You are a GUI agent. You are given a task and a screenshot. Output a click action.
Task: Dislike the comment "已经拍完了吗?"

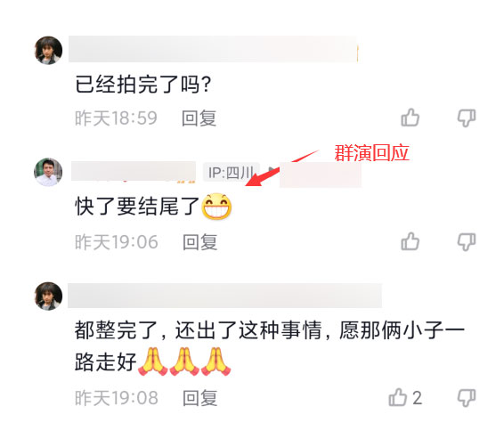pyautogui.click(x=467, y=118)
